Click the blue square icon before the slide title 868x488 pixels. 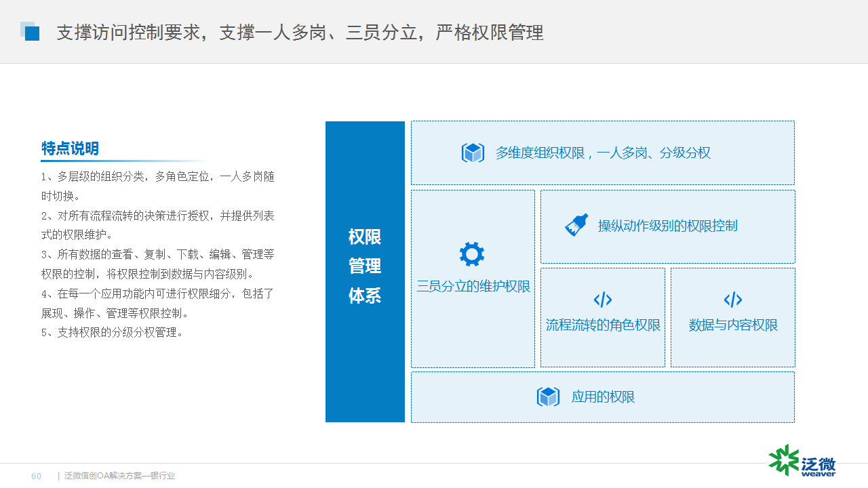[x=31, y=32]
